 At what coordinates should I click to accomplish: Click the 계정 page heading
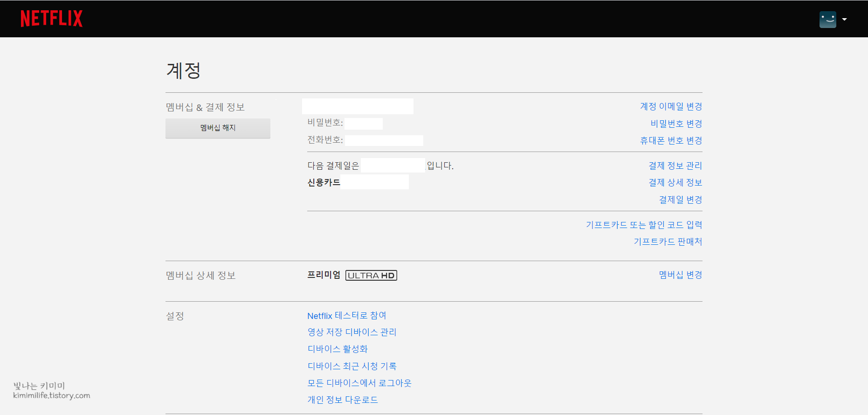(x=184, y=71)
